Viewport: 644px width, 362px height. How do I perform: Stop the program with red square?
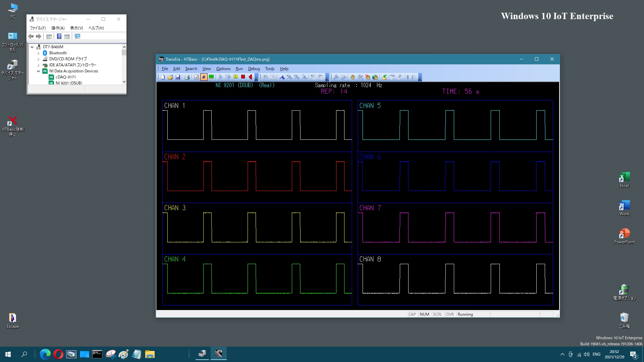[x=243, y=77]
